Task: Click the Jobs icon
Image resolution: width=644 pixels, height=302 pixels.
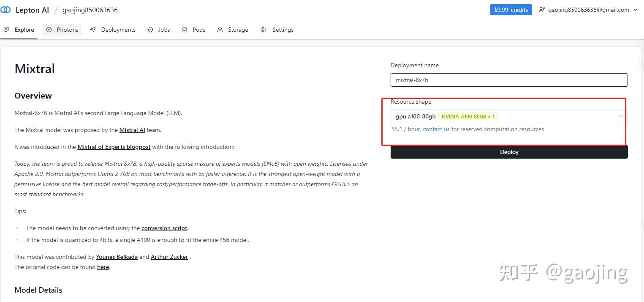Action: tap(150, 30)
